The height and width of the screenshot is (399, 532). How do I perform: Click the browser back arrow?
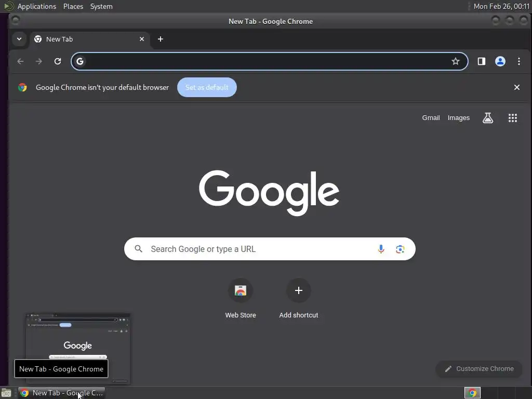(20, 61)
